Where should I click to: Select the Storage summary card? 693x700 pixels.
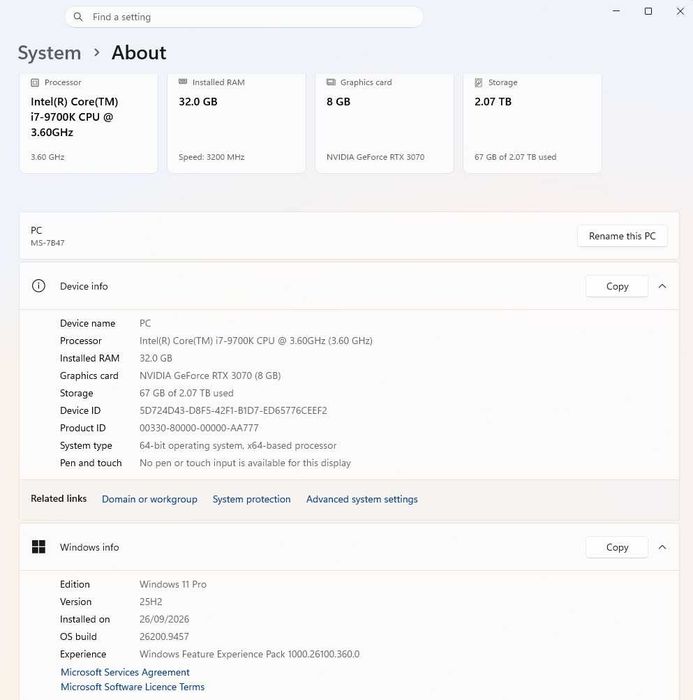(x=532, y=123)
